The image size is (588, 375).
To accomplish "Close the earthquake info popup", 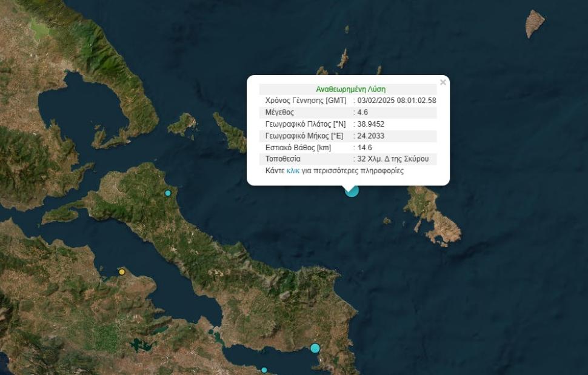I will pyautogui.click(x=443, y=82).
